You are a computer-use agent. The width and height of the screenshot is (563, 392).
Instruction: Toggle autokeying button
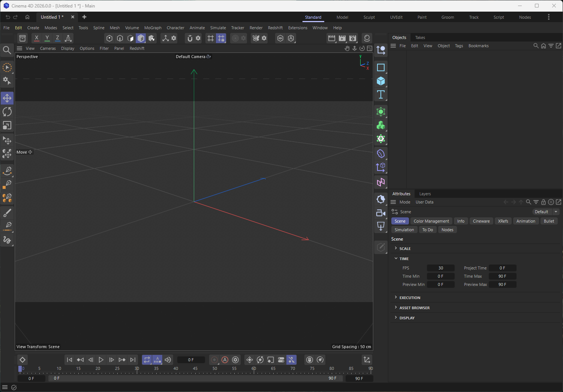[x=225, y=360]
